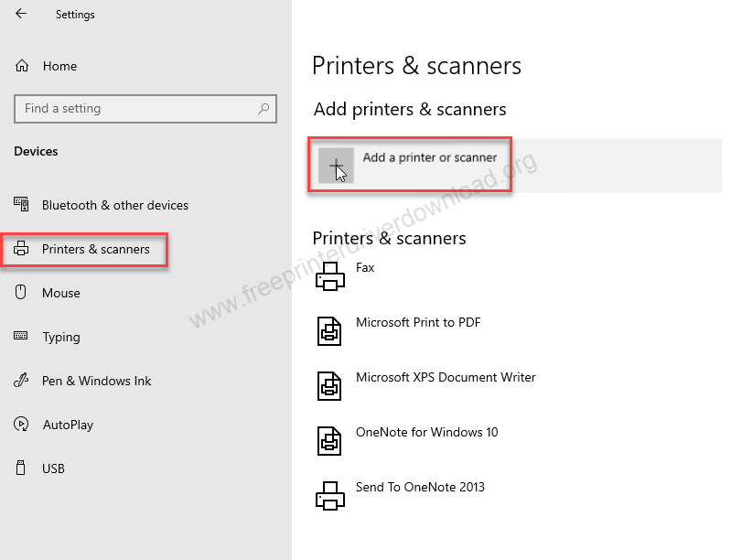Switch to USB settings
Viewport: 742px width, 560px height.
53,468
